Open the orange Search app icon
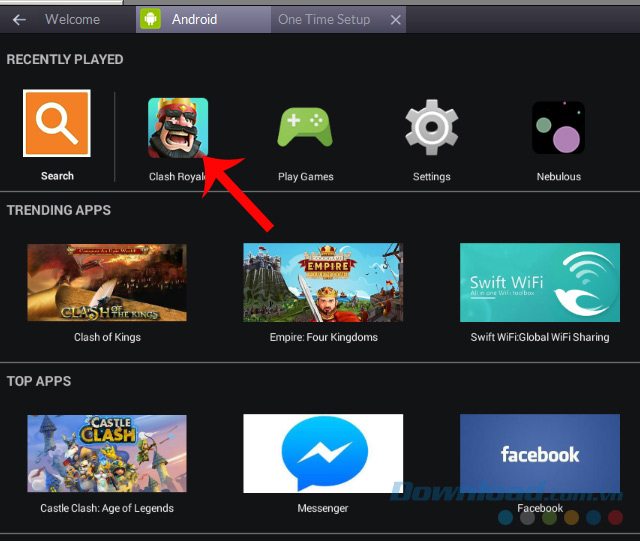The image size is (640, 541). tap(57, 123)
